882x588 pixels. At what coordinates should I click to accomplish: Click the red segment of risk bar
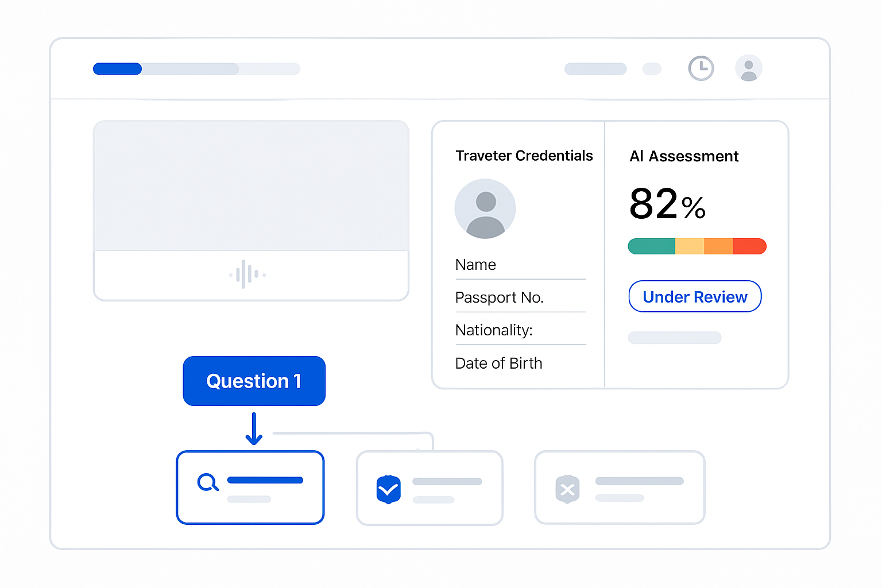(749, 246)
